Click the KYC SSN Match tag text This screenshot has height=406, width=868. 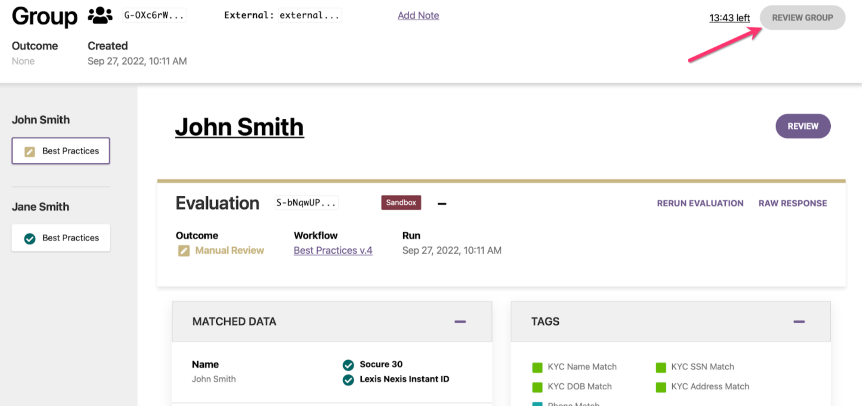pos(703,367)
